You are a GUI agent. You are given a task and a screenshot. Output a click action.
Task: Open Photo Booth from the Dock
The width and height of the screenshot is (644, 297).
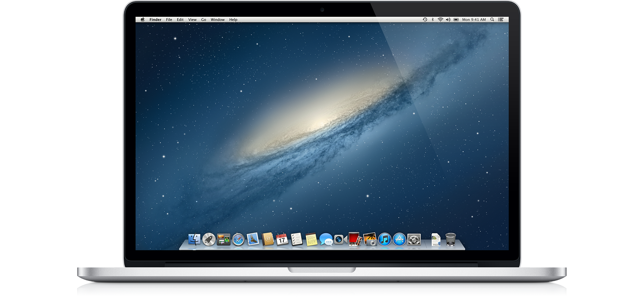(355, 239)
